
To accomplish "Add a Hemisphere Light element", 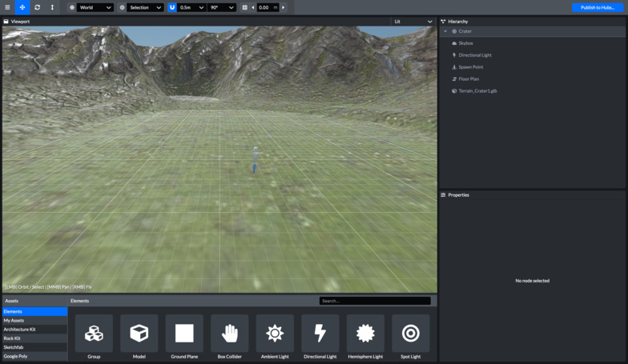I will pos(365,334).
